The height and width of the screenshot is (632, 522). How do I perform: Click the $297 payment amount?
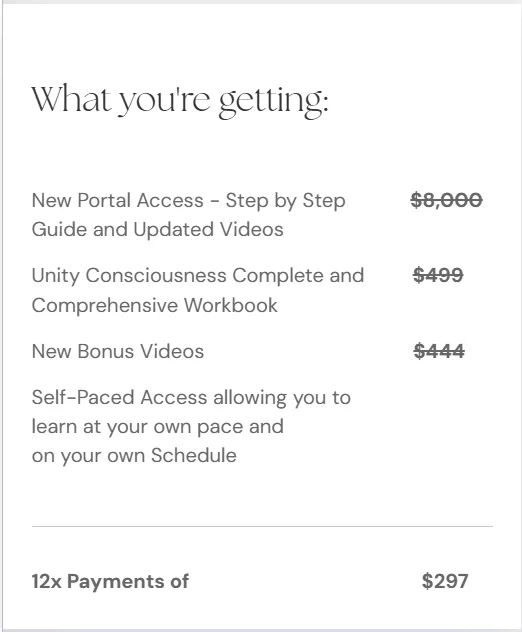point(445,581)
